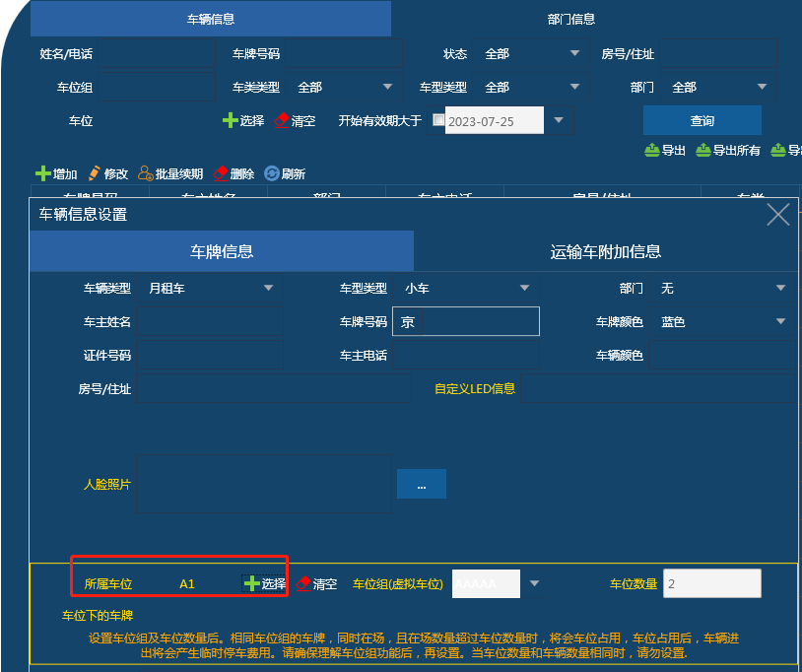This screenshot has height=672, width=802.
Task: Click the A1 parking space value
Action: (x=186, y=583)
